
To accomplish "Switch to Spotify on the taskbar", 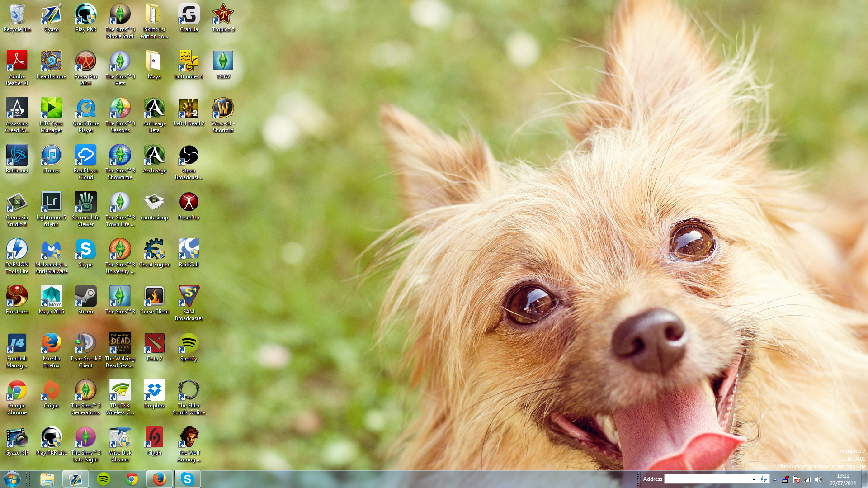I will (x=104, y=479).
